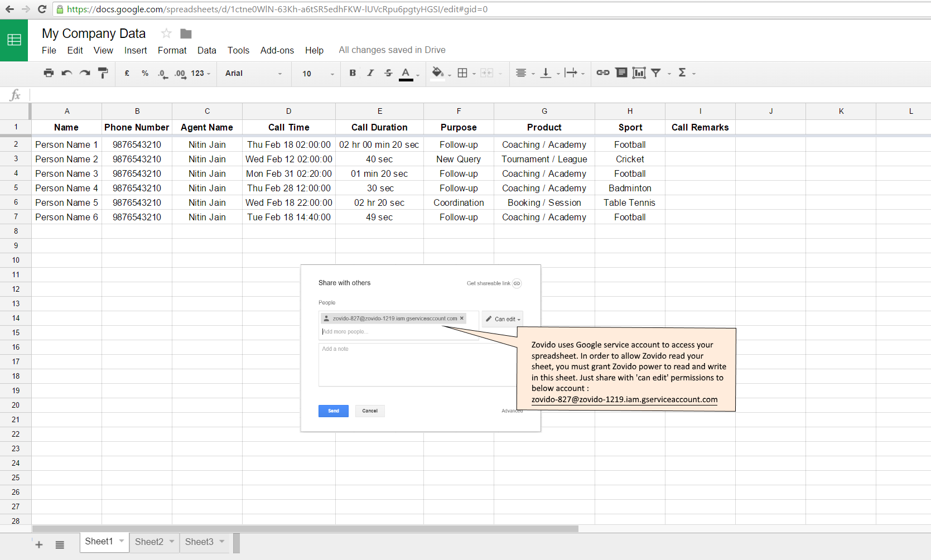The width and height of the screenshot is (931, 560).
Task: Open the font size 10 dropdown
Action: pyautogui.click(x=318, y=74)
